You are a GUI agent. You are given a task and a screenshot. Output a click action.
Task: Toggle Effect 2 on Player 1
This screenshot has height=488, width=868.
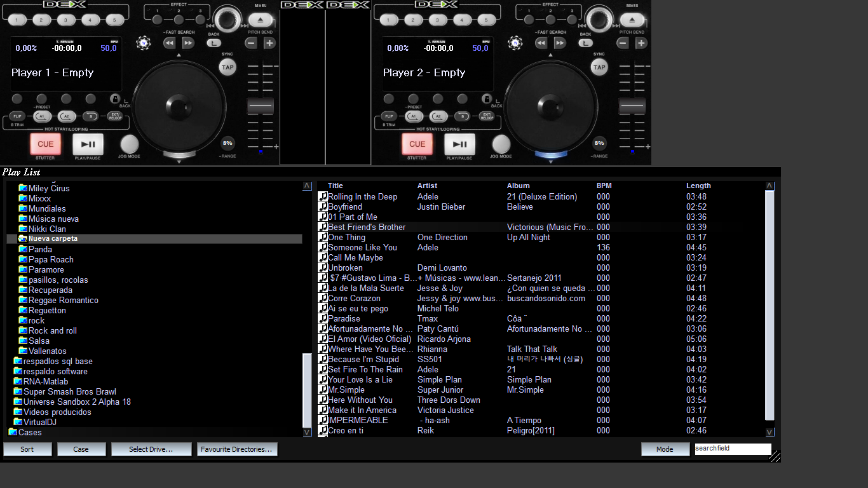click(179, 20)
